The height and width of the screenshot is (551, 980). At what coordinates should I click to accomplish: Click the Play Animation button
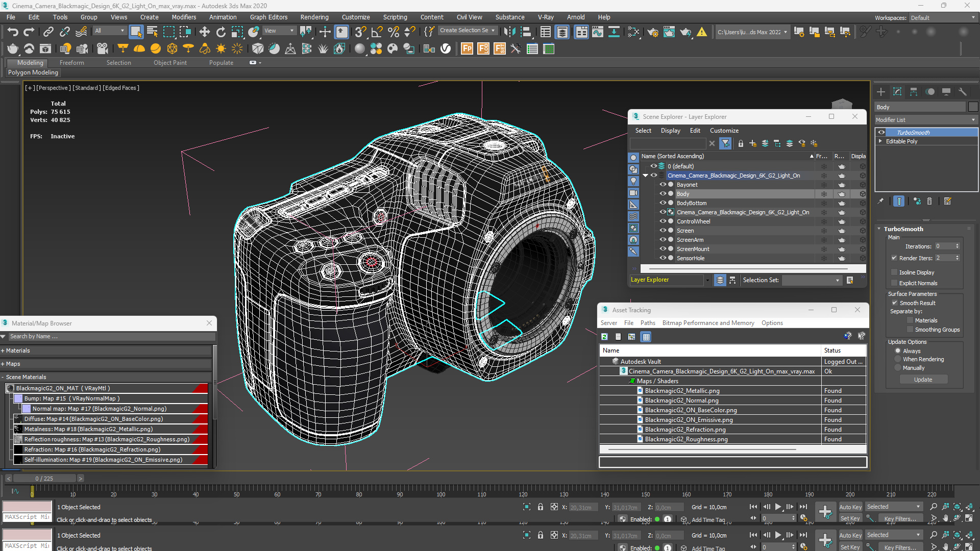click(778, 507)
